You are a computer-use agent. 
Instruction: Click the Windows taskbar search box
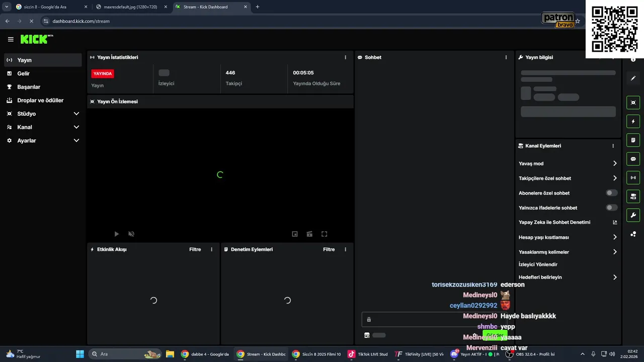tap(125, 354)
